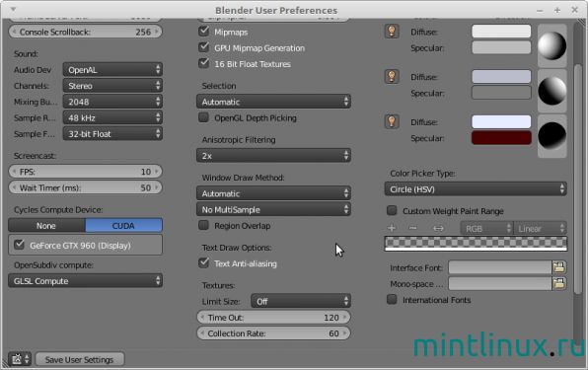Select CUDA as Cycles compute device
This screenshot has width=588, height=370.
pos(123,226)
